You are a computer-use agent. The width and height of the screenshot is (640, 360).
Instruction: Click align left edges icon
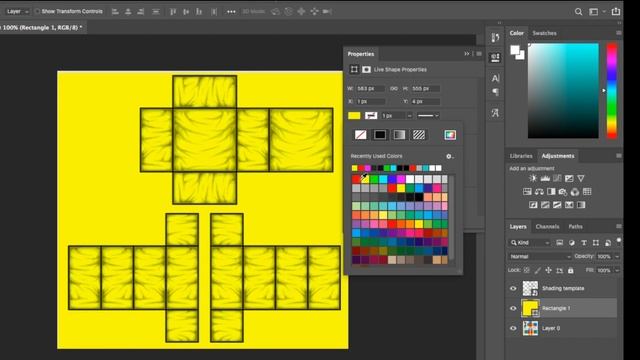[x=115, y=12]
